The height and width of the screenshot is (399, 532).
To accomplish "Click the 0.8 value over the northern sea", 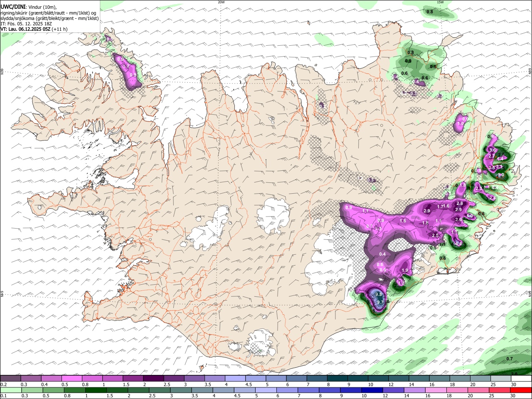I will click(x=430, y=12).
